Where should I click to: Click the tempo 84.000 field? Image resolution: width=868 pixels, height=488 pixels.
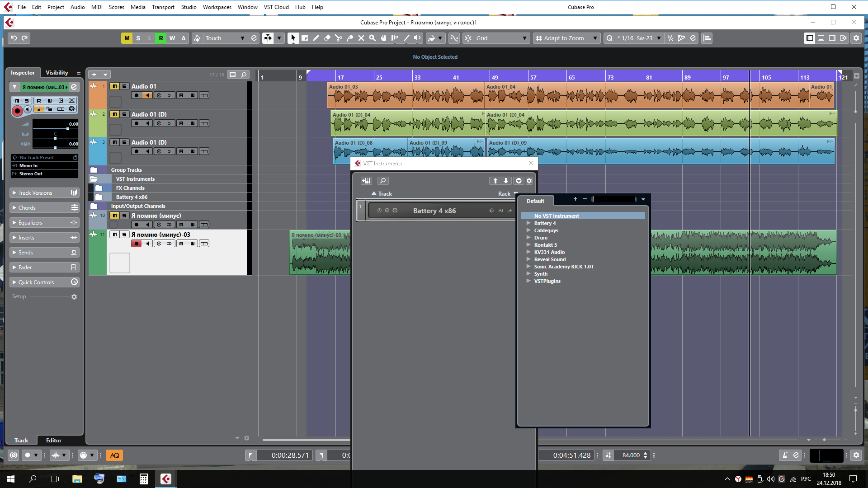pyautogui.click(x=631, y=455)
